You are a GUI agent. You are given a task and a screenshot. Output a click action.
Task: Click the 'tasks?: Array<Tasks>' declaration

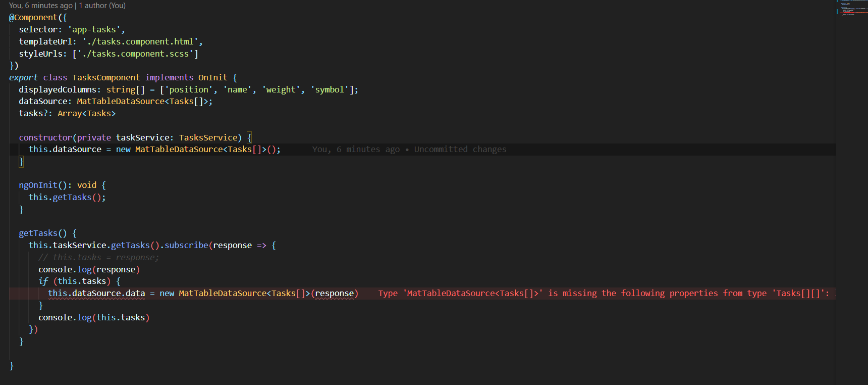click(x=67, y=113)
